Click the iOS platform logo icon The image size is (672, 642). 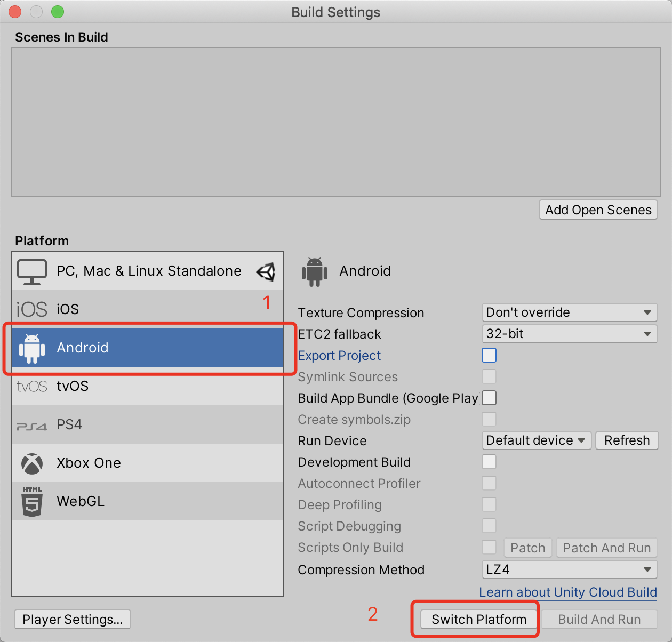tap(32, 309)
